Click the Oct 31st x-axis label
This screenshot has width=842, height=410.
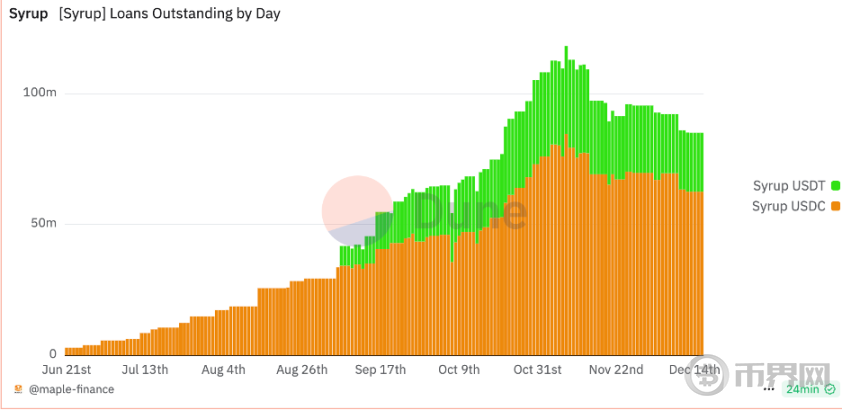pos(538,370)
